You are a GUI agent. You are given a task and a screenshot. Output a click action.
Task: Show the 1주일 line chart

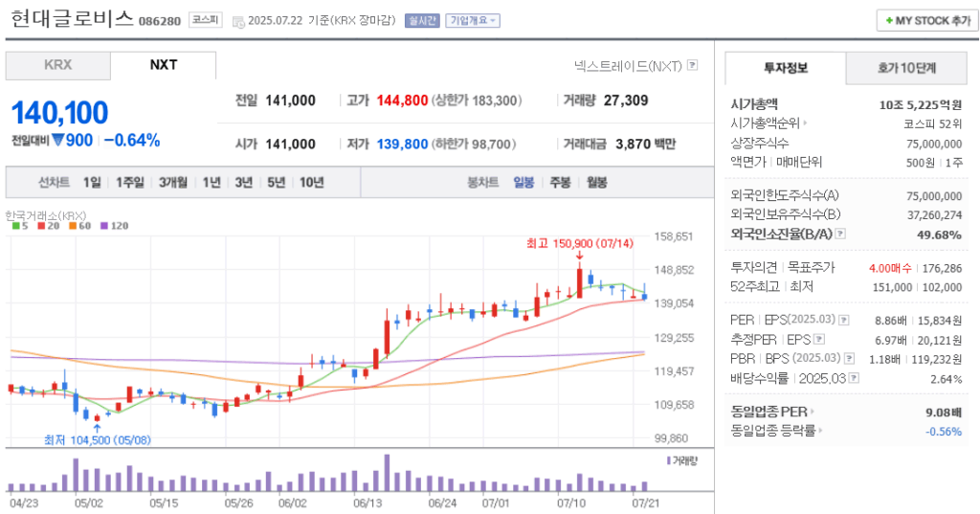pos(130,183)
